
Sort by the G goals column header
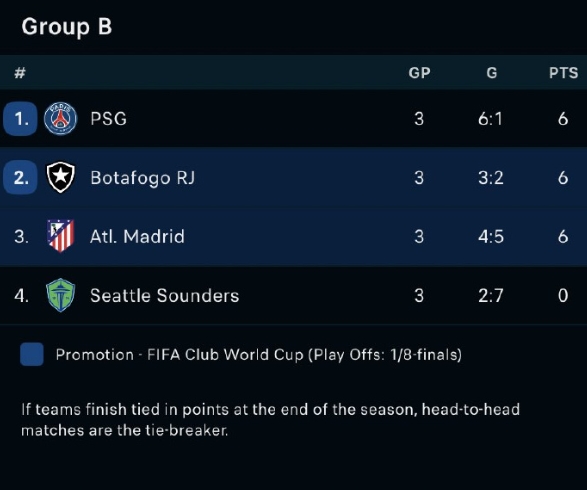point(492,73)
